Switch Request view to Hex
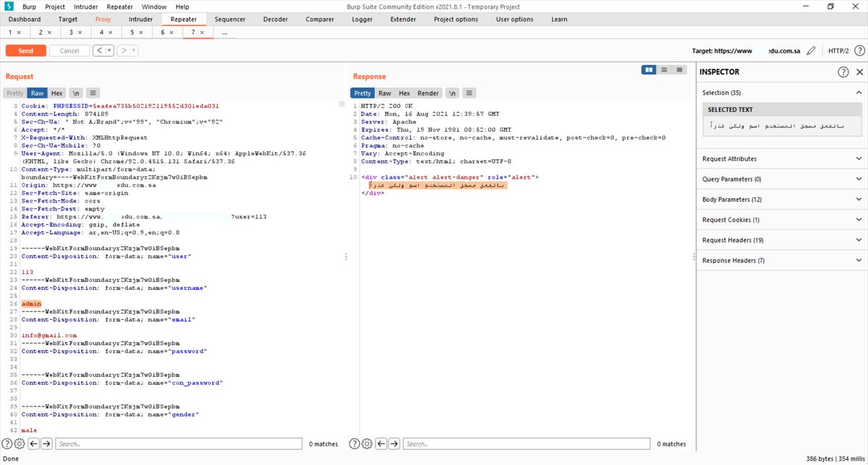Screen dimensions: 868x465 point(57,93)
